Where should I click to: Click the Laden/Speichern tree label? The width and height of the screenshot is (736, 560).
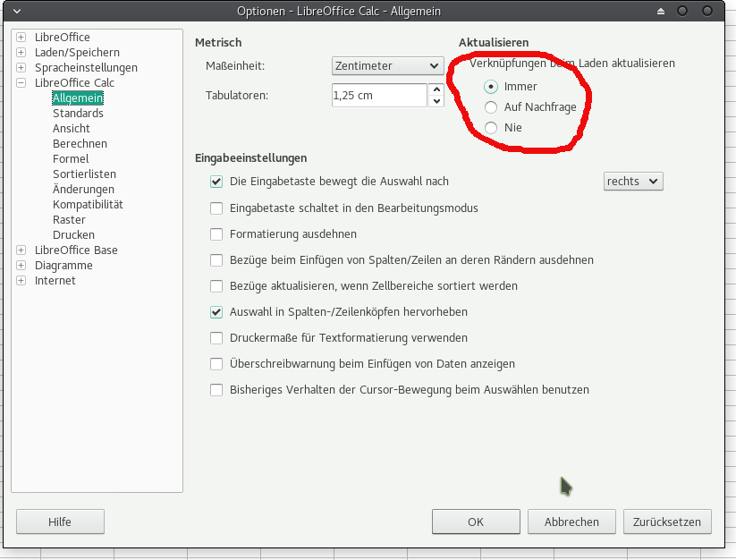click(x=77, y=53)
